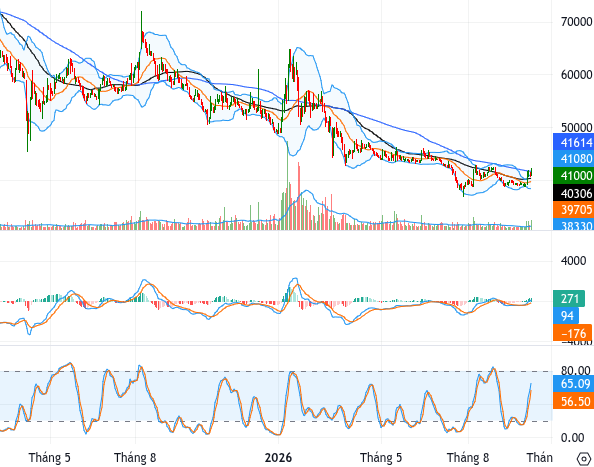Viewport: 594px width, 467px height.
Task: Select the cut-off 'Thán' time axis label
Action: tap(539, 458)
